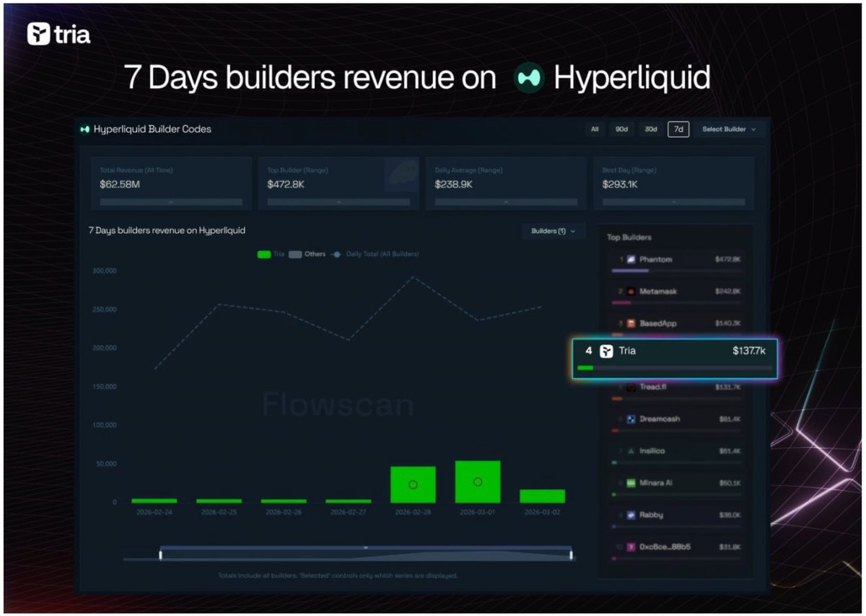Switch to the 30d time range
Screen dimensions: 866x616
[x=650, y=129]
